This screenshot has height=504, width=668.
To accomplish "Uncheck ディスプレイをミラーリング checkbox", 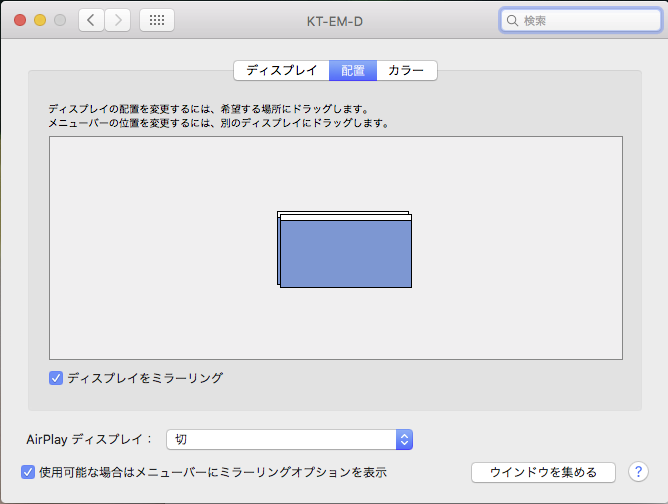I will [56, 378].
